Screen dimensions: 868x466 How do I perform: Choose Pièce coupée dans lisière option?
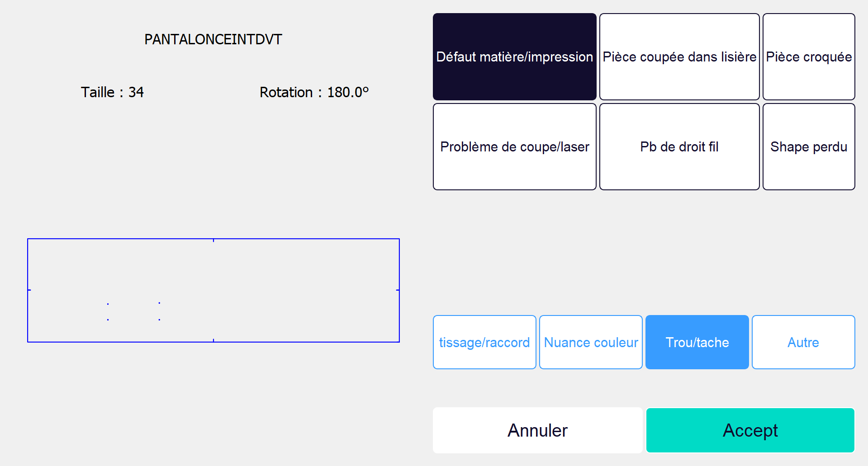[679, 56]
